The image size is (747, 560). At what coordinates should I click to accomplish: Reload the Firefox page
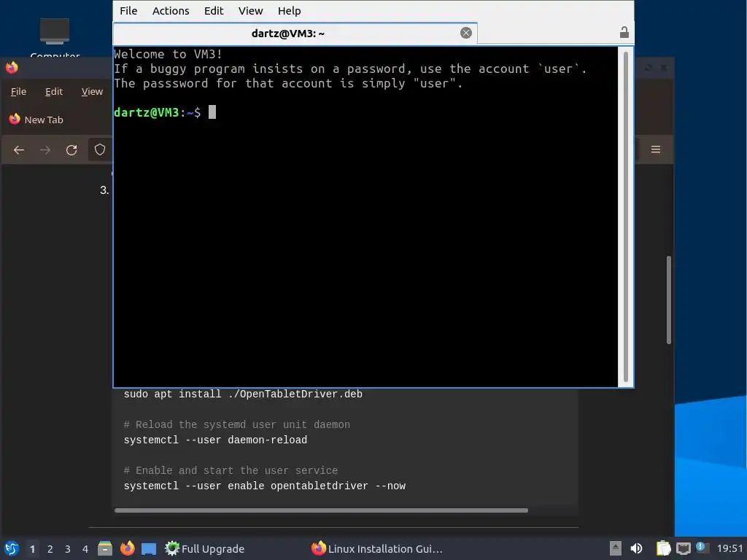click(71, 150)
